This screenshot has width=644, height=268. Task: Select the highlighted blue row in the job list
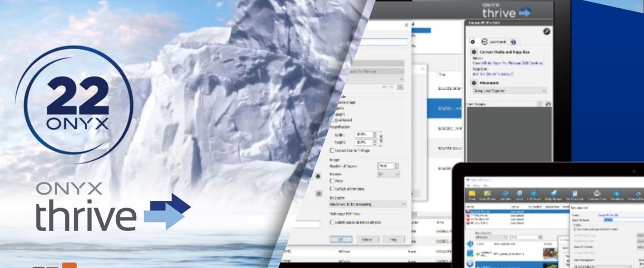coord(444,108)
